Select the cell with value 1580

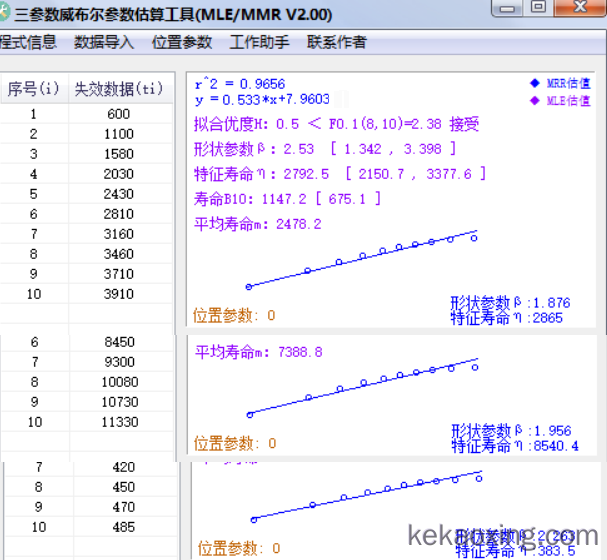tap(119, 154)
